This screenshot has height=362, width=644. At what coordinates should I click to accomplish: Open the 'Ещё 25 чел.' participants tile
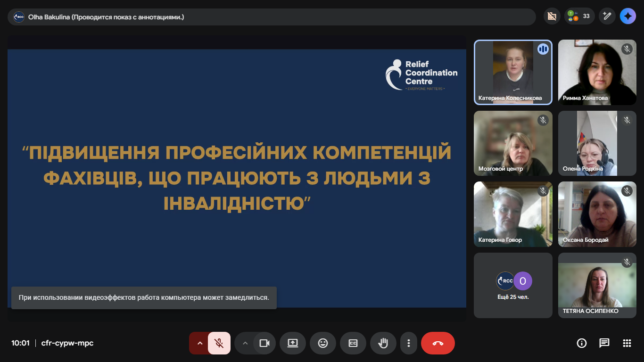[513, 285]
